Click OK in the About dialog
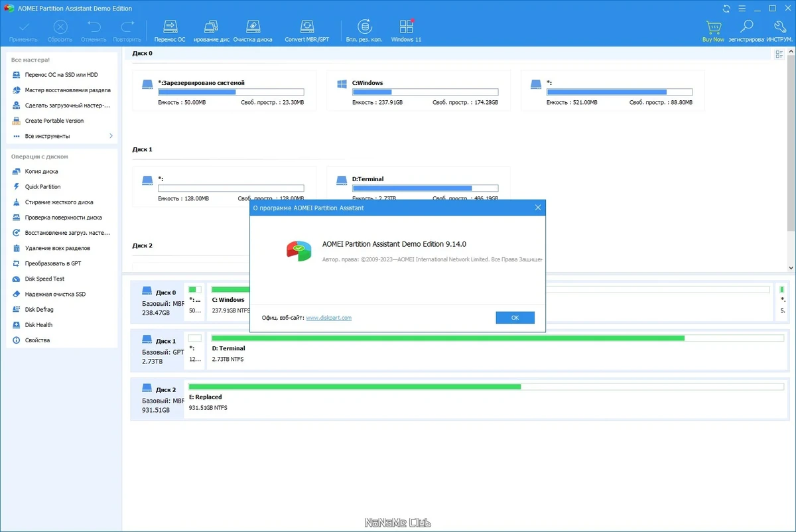This screenshot has height=532, width=796. click(515, 318)
